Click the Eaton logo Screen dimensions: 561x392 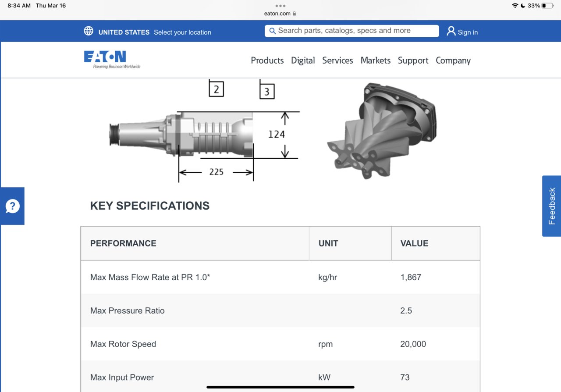pos(112,60)
